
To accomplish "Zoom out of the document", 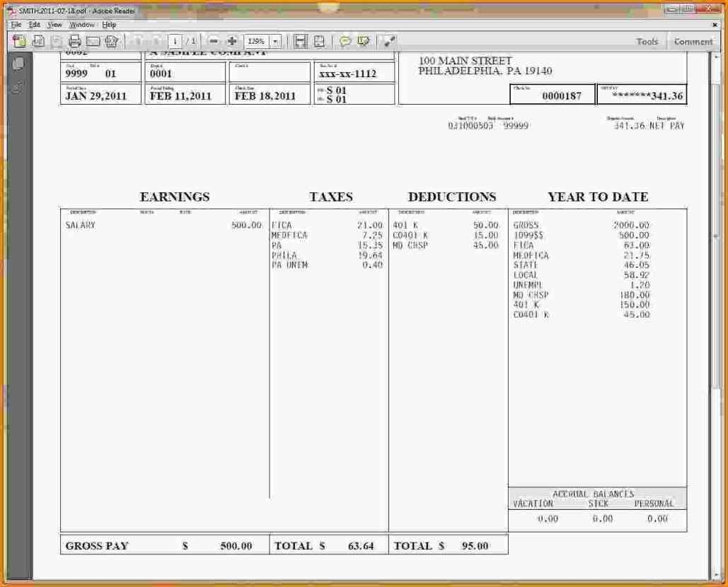I will pyautogui.click(x=214, y=40).
